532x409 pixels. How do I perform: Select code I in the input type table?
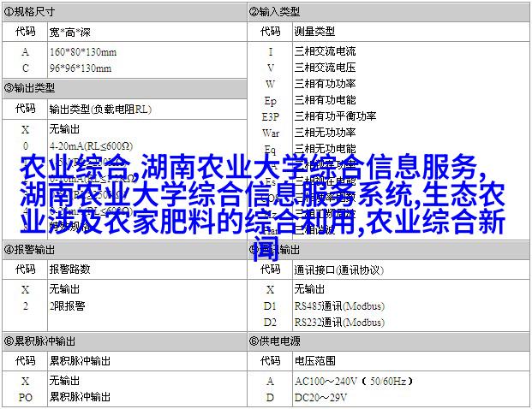pyautogui.click(x=271, y=52)
